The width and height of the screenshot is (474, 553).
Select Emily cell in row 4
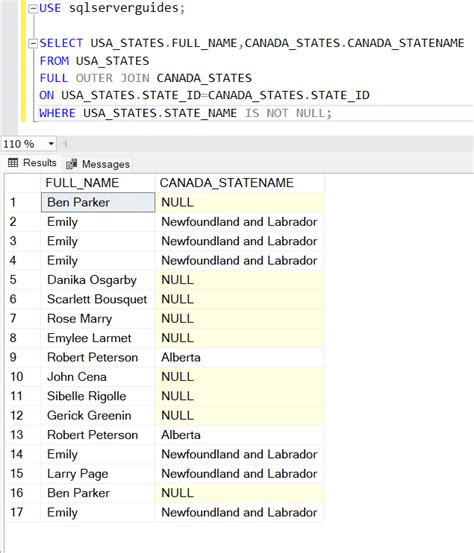(x=98, y=261)
